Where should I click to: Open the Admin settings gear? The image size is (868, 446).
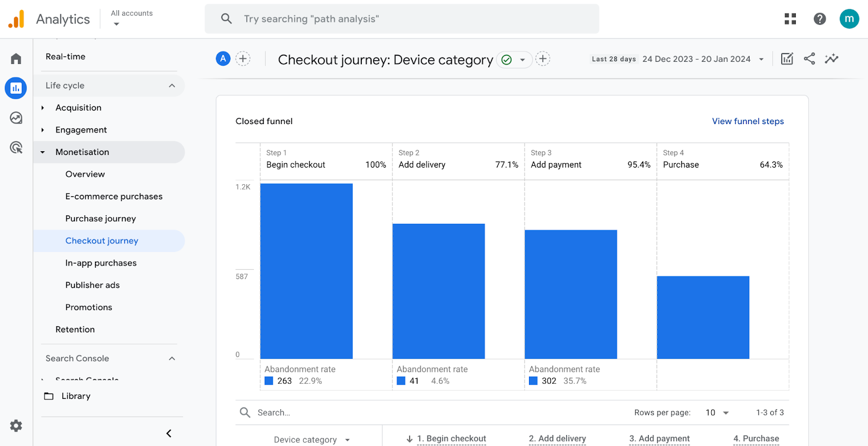click(x=16, y=426)
